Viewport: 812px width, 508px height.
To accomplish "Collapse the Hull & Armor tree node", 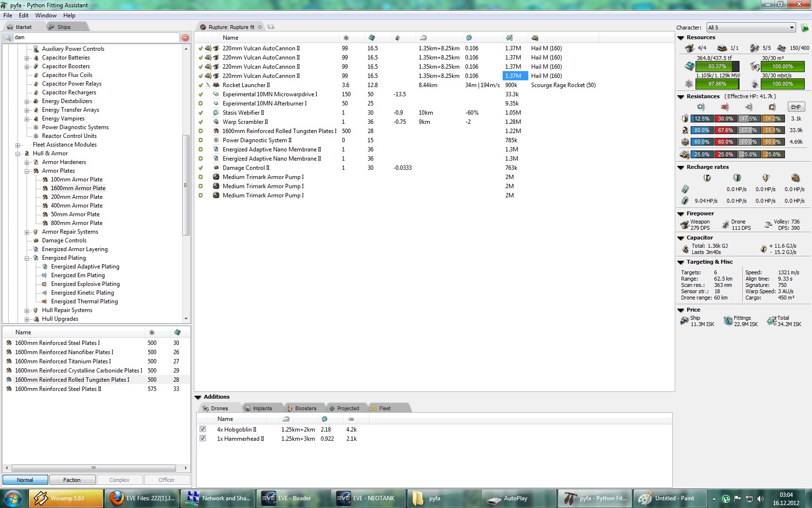I will [18, 154].
